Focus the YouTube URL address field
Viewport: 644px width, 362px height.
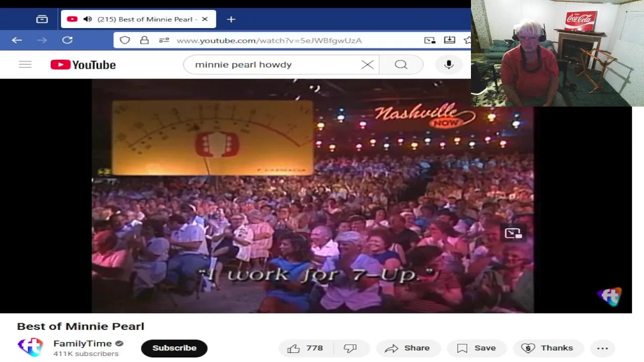pyautogui.click(x=269, y=40)
